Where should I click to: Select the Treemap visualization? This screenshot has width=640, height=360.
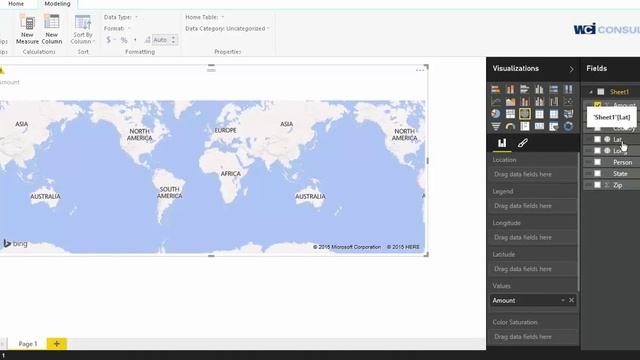coord(510,114)
